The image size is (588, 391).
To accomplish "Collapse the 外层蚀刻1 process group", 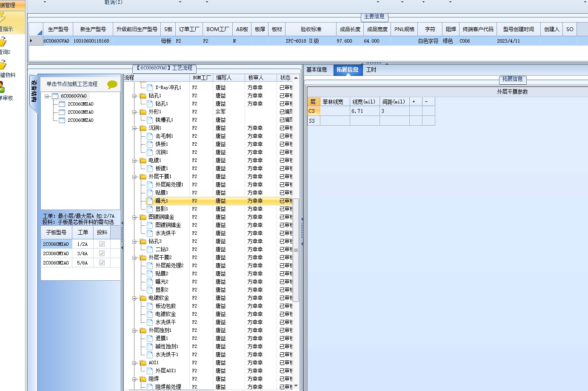I will [134, 331].
